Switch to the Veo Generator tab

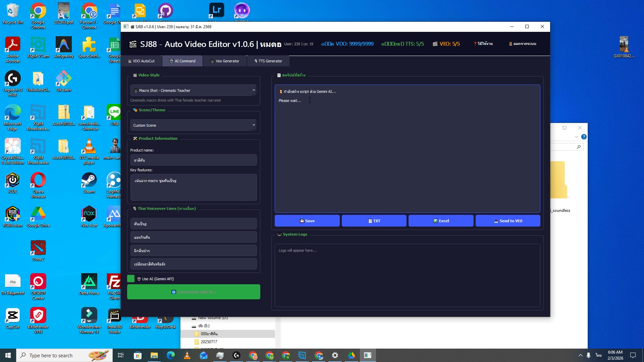click(225, 61)
